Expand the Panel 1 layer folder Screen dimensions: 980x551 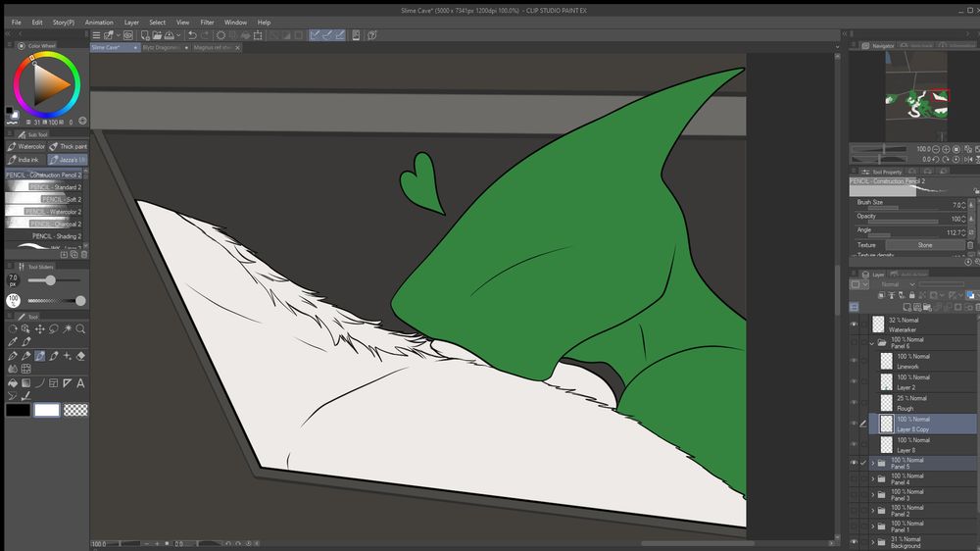[872, 526]
